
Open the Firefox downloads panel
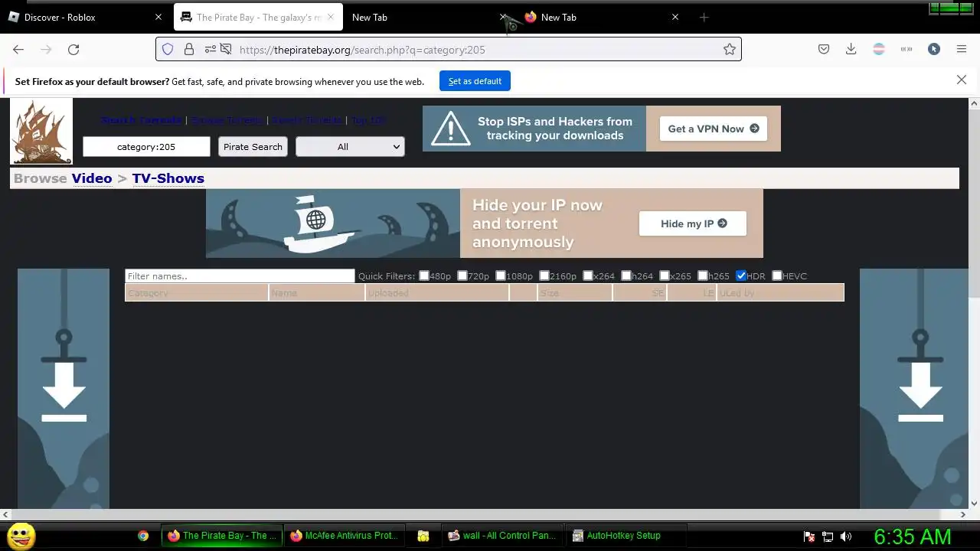tap(851, 49)
